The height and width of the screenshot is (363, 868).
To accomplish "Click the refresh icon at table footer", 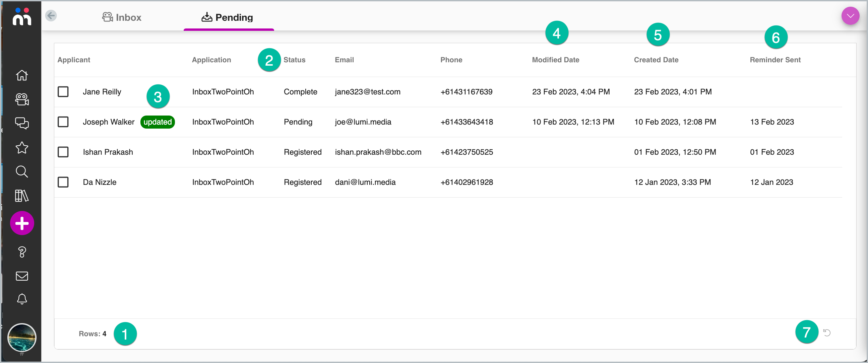I will point(826,333).
